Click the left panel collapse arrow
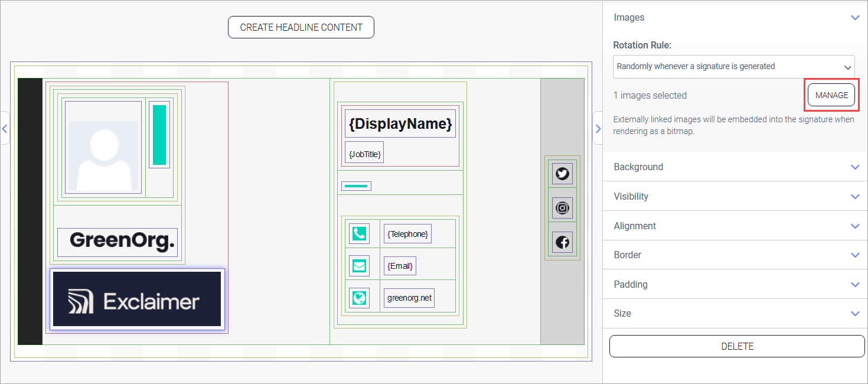868x384 pixels. [x=5, y=128]
